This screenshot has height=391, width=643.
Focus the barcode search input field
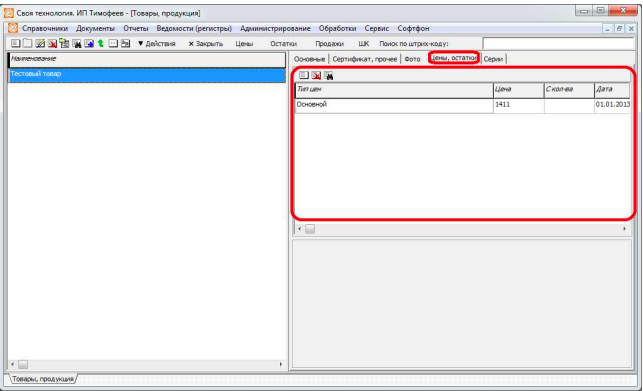[x=559, y=43]
